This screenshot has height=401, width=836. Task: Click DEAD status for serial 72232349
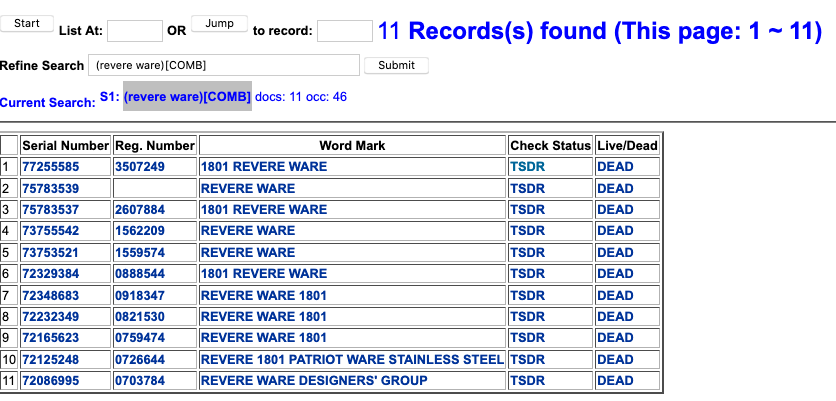pos(615,317)
